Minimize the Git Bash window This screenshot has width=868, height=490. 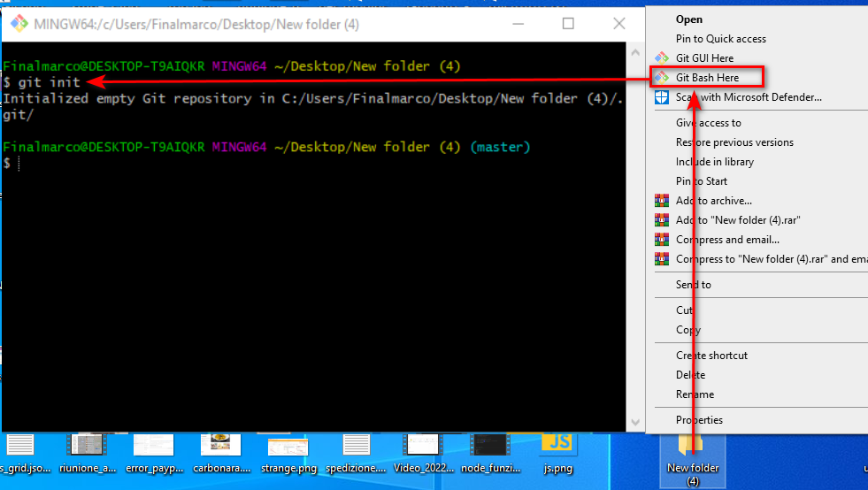tap(518, 24)
